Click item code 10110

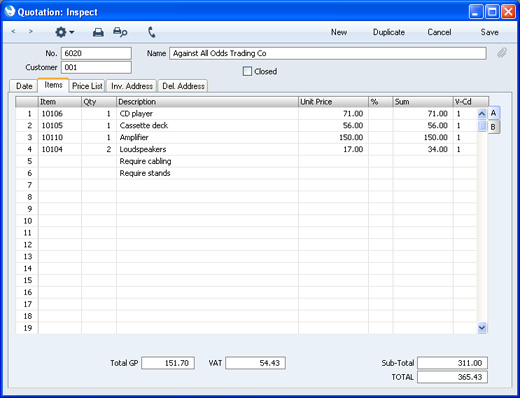(52, 137)
